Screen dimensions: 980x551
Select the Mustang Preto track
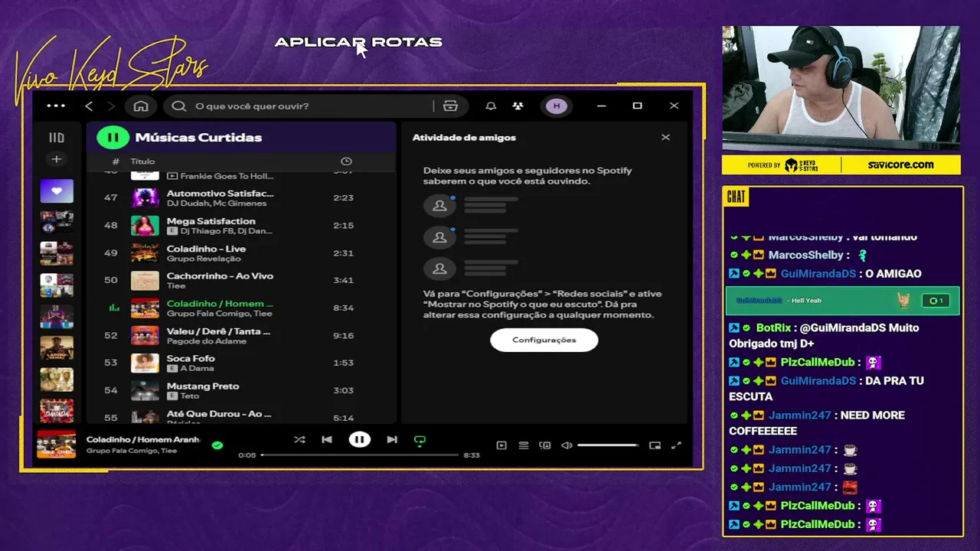click(x=241, y=390)
